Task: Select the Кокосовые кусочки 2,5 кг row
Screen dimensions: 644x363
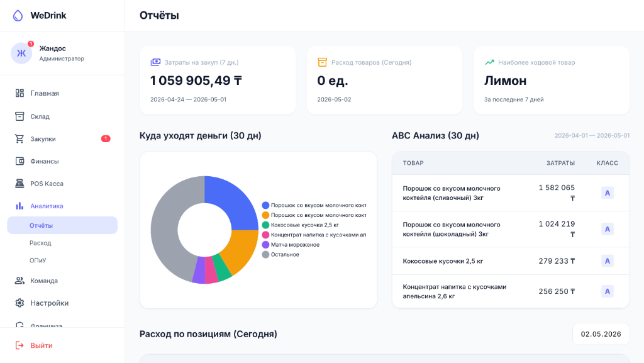Action: [511, 260]
